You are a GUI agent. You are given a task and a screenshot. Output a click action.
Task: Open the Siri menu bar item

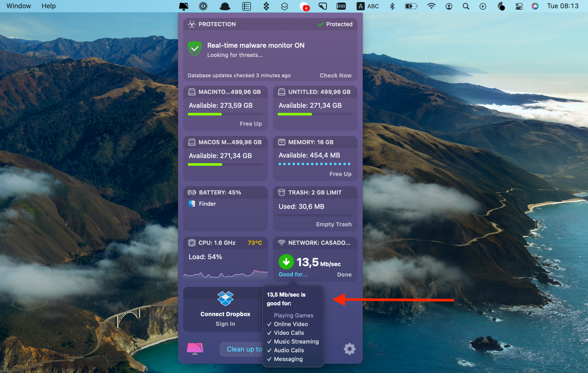(535, 6)
